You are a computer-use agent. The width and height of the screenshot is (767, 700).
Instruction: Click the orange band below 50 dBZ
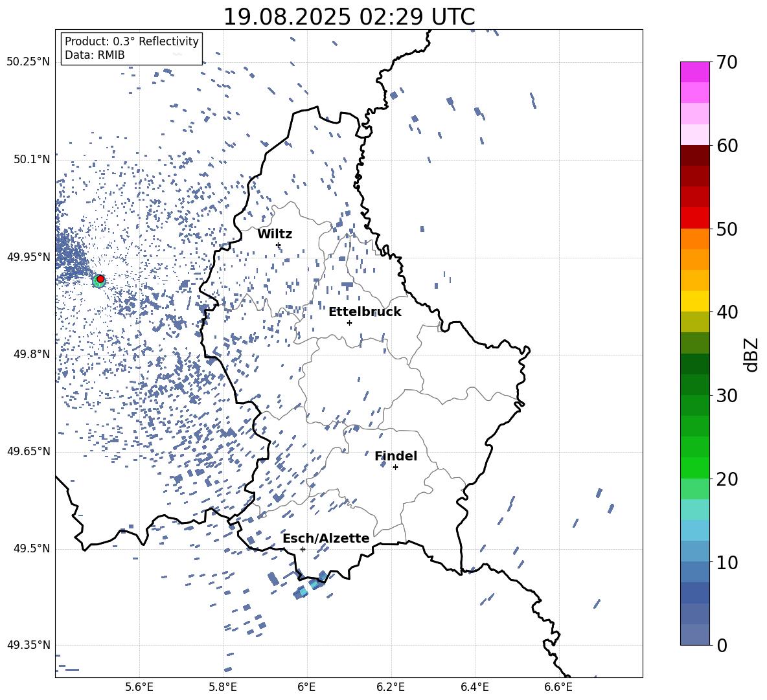[x=694, y=239]
